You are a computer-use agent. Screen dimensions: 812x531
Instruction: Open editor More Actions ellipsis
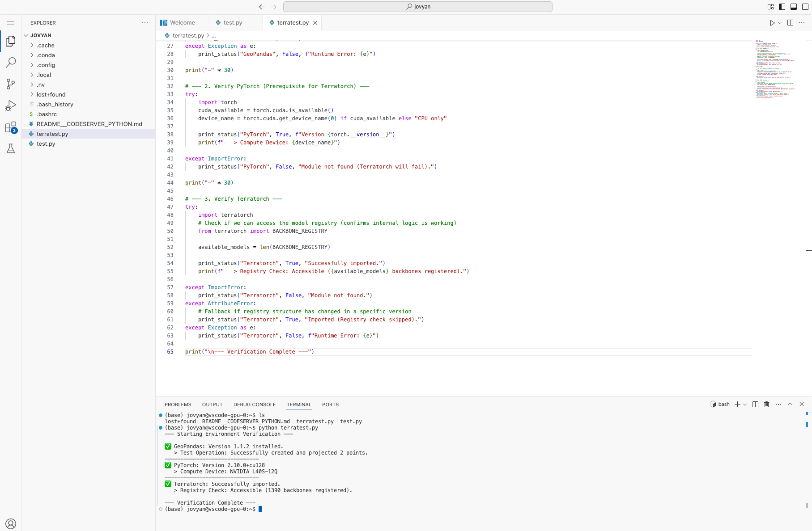coord(802,23)
